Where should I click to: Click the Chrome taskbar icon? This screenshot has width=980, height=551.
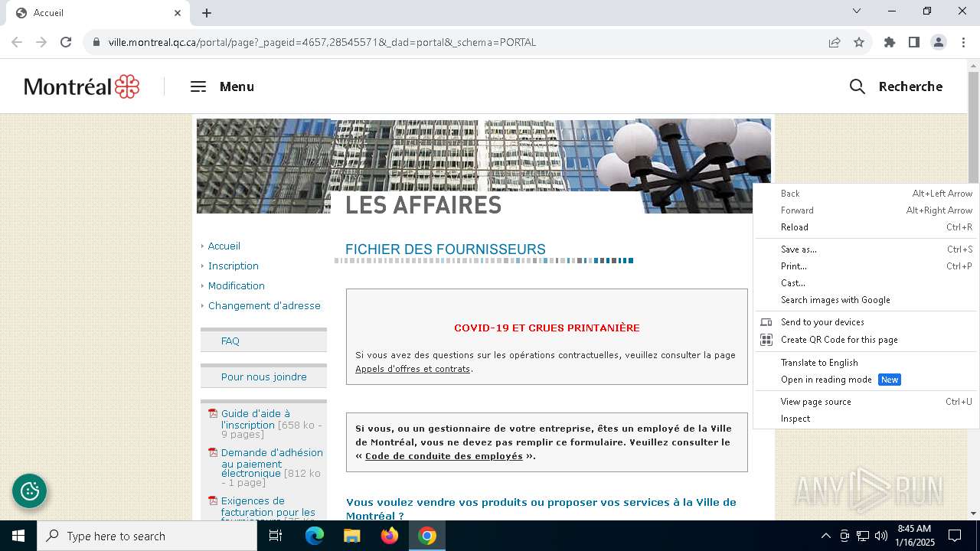pos(427,536)
